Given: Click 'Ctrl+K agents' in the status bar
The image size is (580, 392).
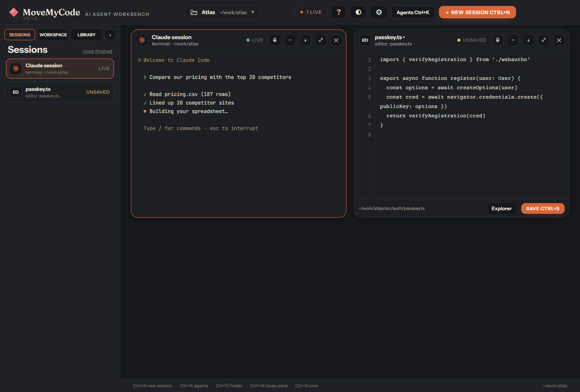Looking at the screenshot, I should 194,386.
